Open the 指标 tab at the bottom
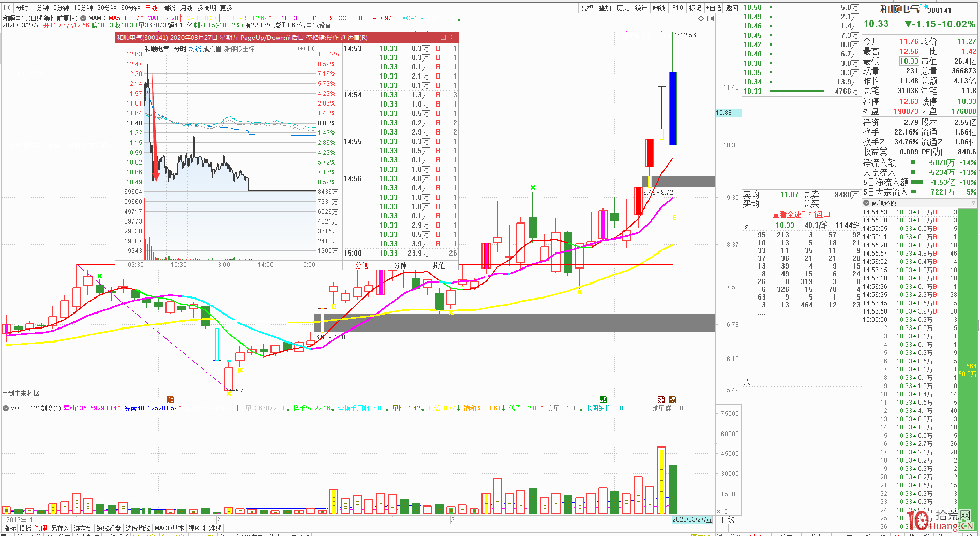This screenshot has height=536, width=980. coord(10,528)
